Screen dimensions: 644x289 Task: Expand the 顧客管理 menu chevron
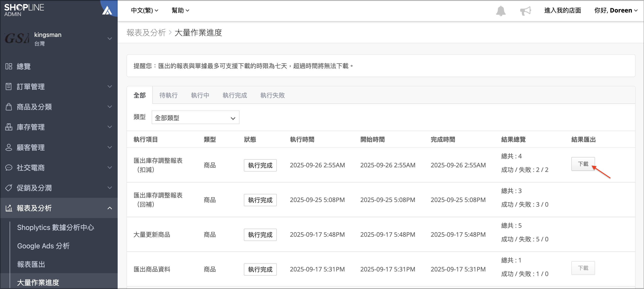[110, 147]
